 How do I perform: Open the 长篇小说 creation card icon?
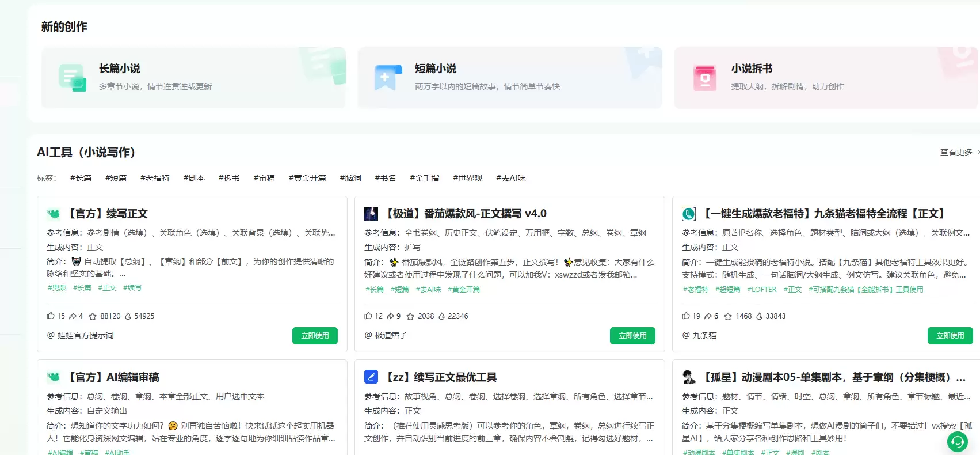tap(73, 78)
